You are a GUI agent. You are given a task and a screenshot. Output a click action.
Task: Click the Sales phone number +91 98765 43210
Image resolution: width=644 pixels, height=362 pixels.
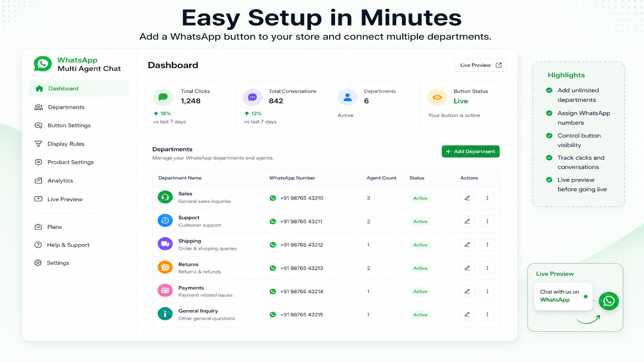(x=302, y=198)
